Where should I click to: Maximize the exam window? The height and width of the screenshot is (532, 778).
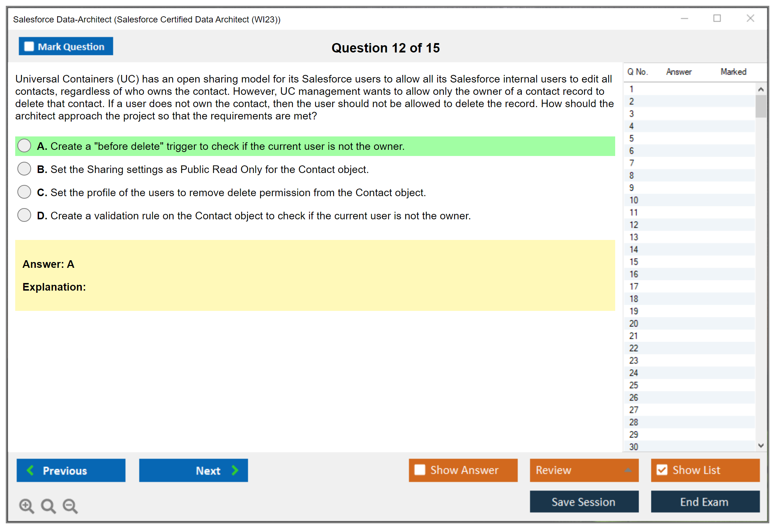pyautogui.click(x=717, y=18)
